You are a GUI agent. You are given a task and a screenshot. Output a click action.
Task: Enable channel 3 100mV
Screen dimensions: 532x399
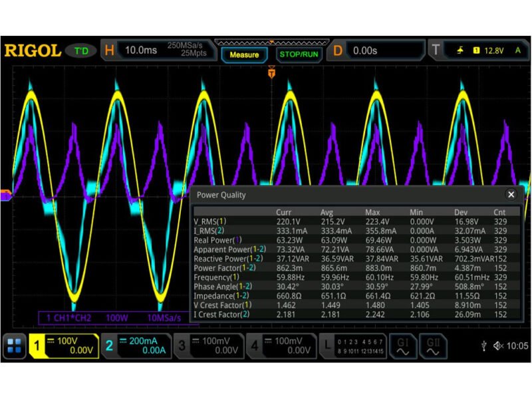point(209,346)
